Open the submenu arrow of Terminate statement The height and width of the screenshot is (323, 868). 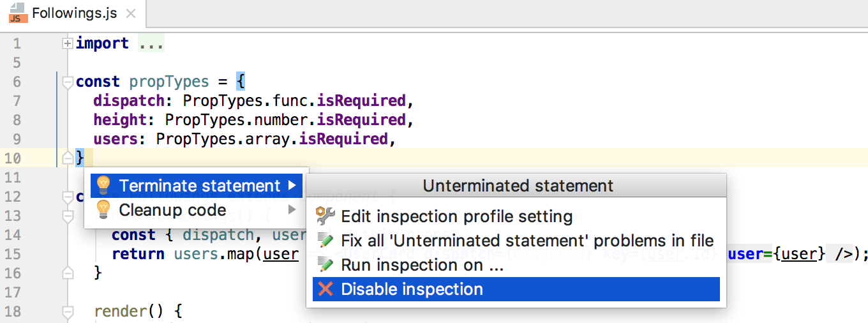point(292,186)
